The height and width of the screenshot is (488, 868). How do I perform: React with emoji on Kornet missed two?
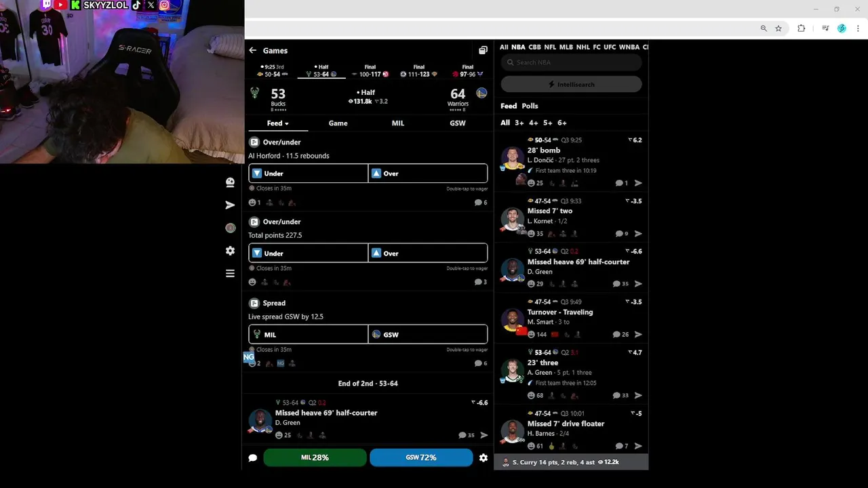[x=531, y=234]
